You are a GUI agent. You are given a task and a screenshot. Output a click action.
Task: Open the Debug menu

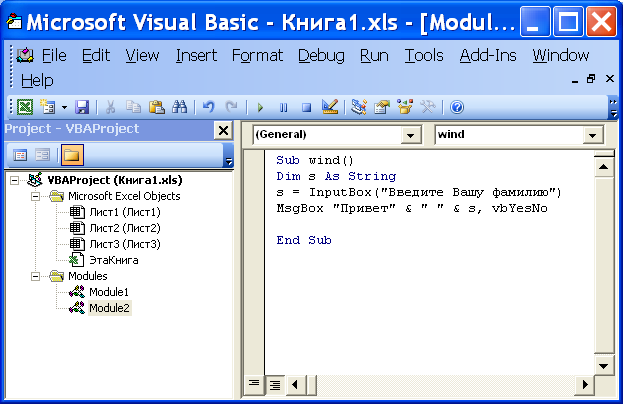(x=321, y=56)
